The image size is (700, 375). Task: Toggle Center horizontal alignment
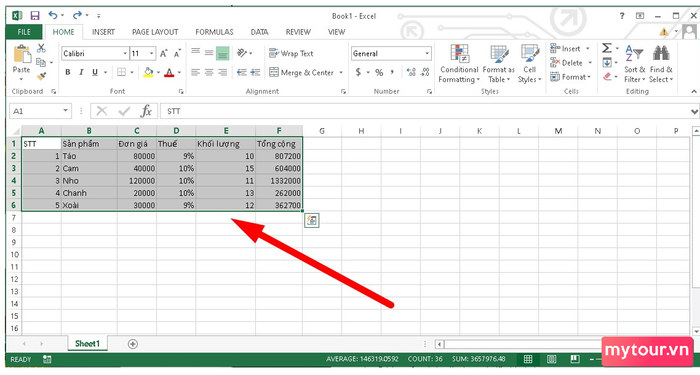point(209,72)
